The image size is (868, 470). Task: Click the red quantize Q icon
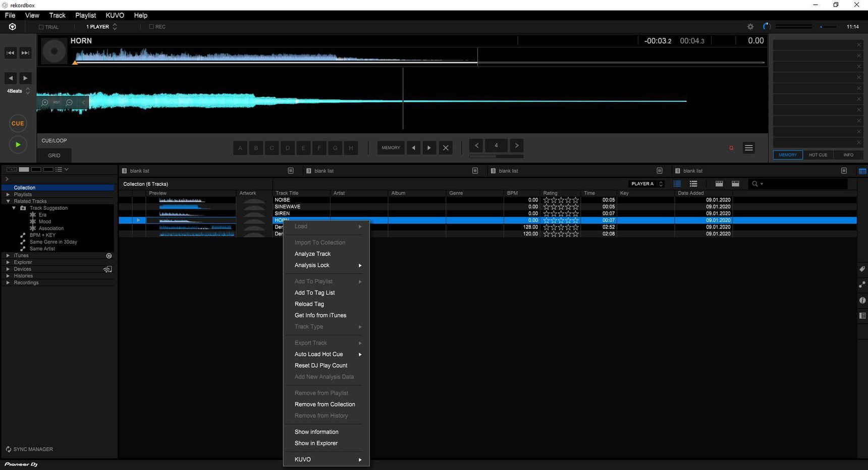tap(731, 148)
